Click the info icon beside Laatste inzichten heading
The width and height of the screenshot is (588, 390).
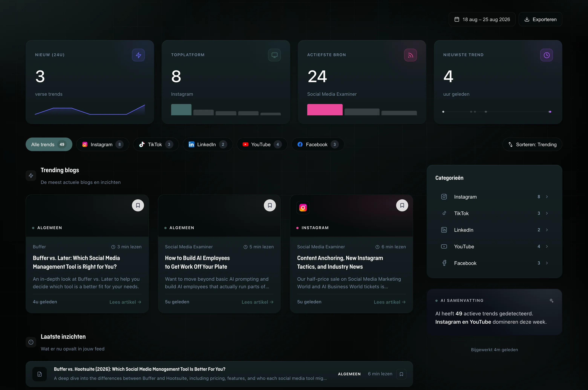coord(31,342)
